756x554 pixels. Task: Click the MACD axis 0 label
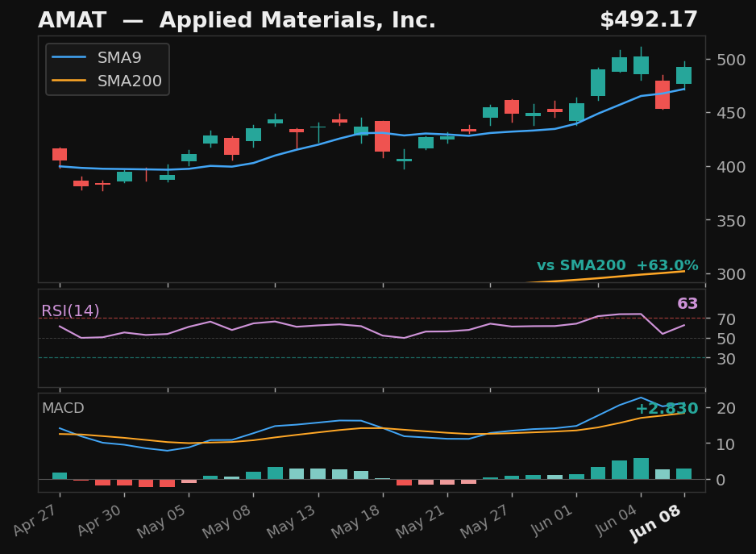721,480
